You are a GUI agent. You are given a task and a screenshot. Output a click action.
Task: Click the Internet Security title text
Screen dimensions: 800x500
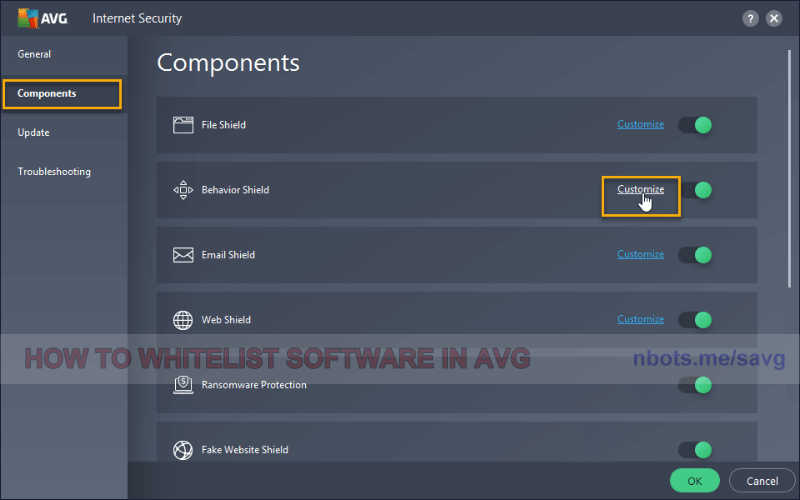(x=137, y=18)
